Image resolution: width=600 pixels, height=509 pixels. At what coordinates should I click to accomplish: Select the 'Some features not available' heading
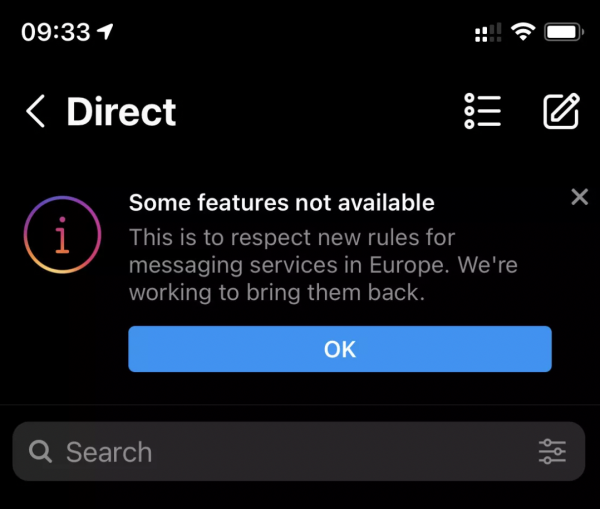282,202
